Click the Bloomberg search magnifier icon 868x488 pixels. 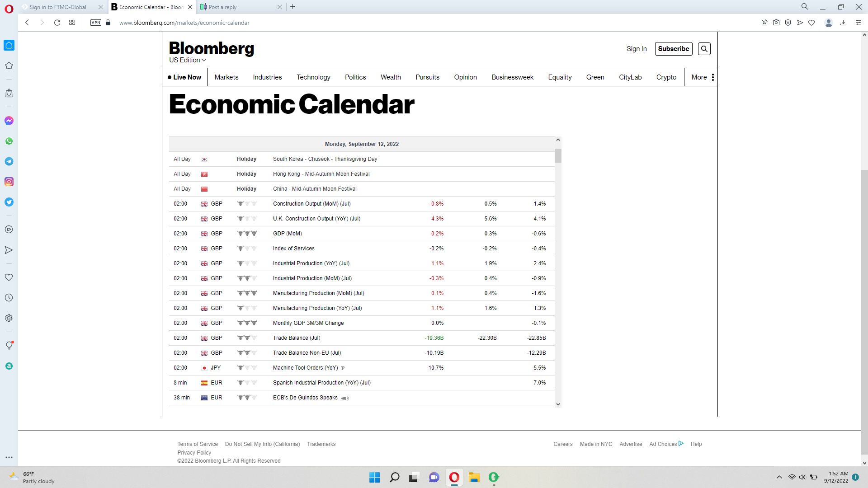[704, 49]
